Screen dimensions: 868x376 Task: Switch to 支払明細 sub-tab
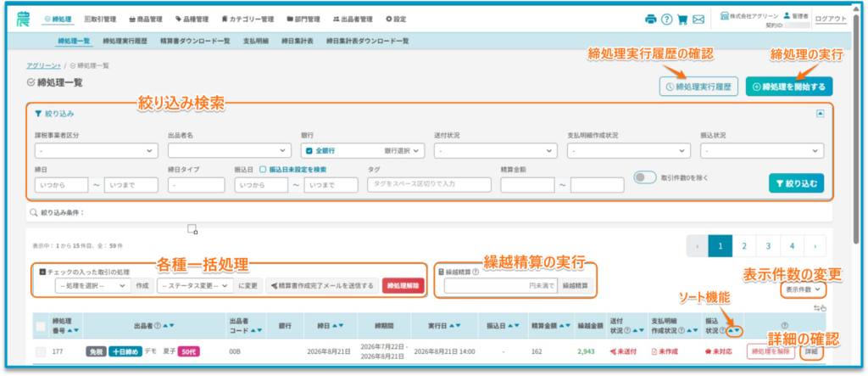[256, 41]
